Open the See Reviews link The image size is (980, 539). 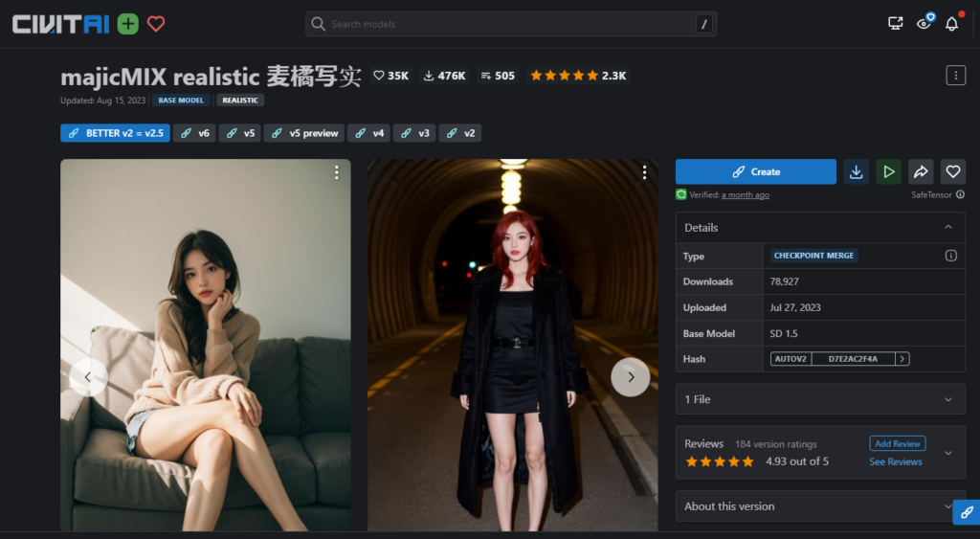895,461
